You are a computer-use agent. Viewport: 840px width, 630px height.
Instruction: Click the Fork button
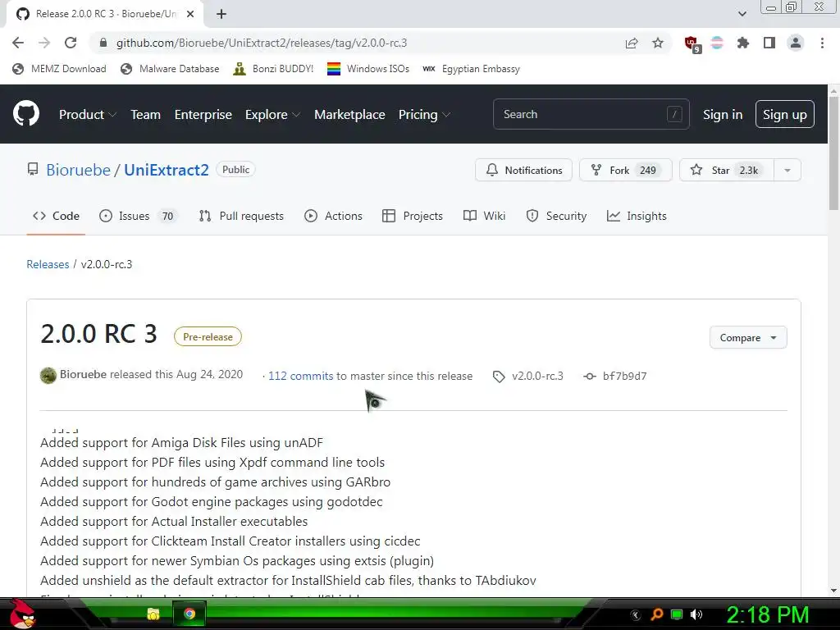pos(625,171)
